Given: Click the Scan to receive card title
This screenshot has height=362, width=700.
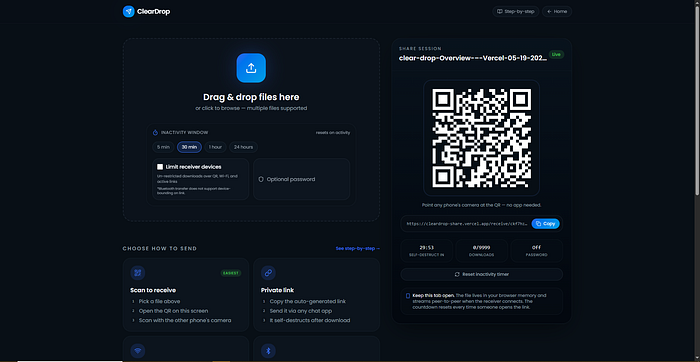Looking at the screenshot, I should tap(153, 290).
